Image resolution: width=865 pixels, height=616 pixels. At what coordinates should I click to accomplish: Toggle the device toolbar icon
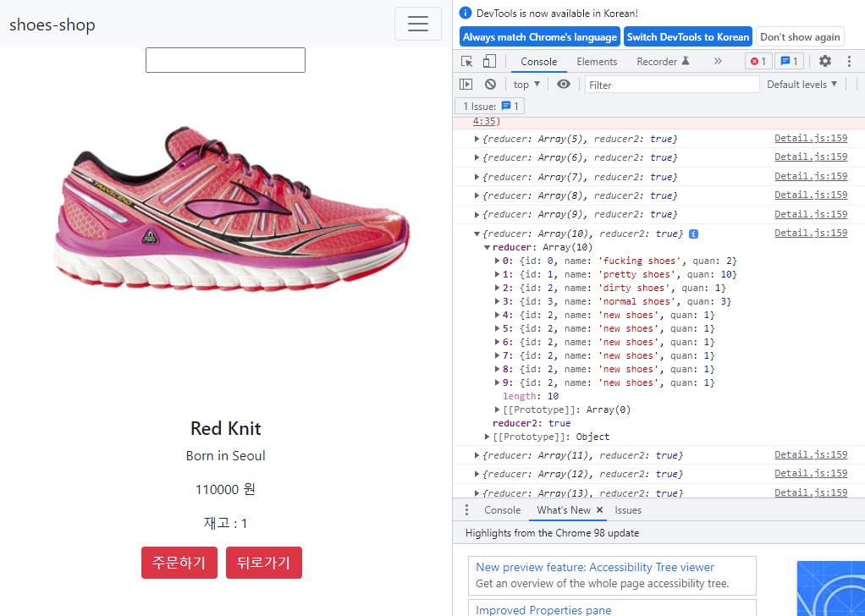[x=488, y=61]
